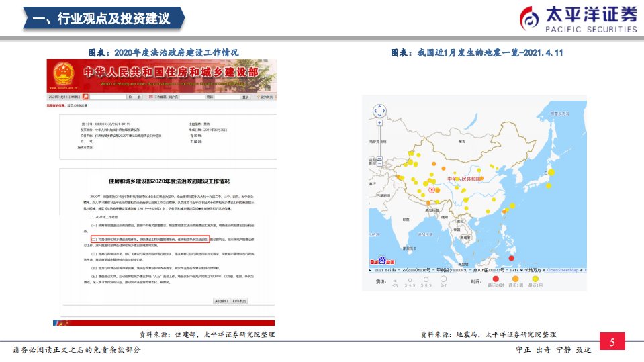Click the 蒙古 label on the map

(462, 141)
